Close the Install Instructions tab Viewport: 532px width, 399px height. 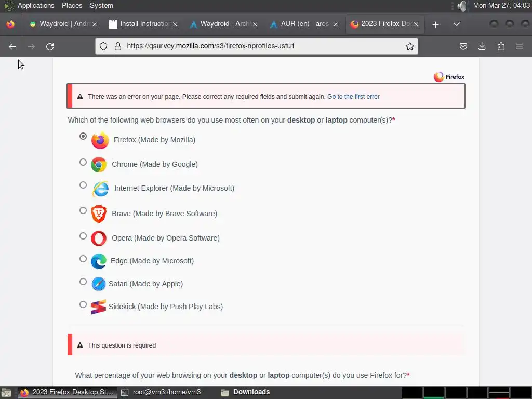175,24
